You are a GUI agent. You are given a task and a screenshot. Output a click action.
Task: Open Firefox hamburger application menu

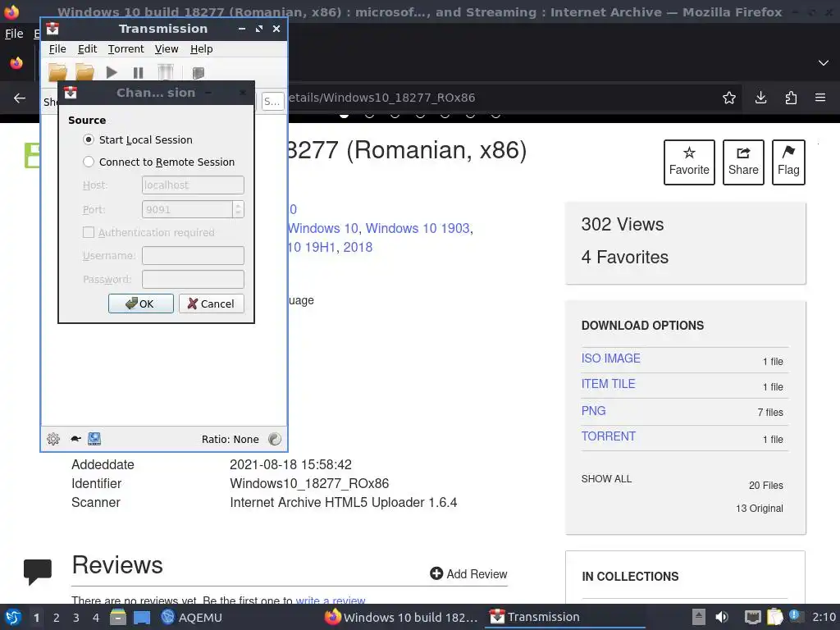point(820,98)
